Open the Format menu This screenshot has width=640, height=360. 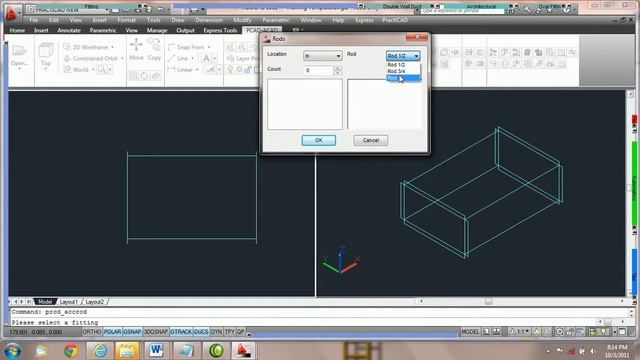click(x=126, y=20)
